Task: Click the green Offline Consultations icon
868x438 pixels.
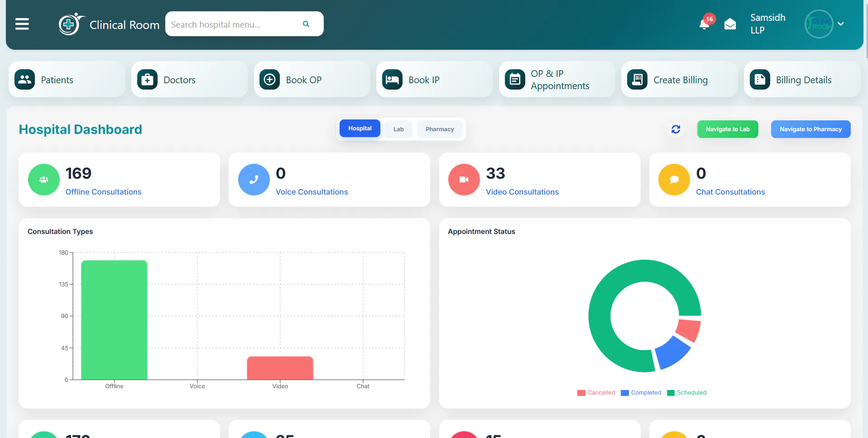Action: click(x=43, y=180)
